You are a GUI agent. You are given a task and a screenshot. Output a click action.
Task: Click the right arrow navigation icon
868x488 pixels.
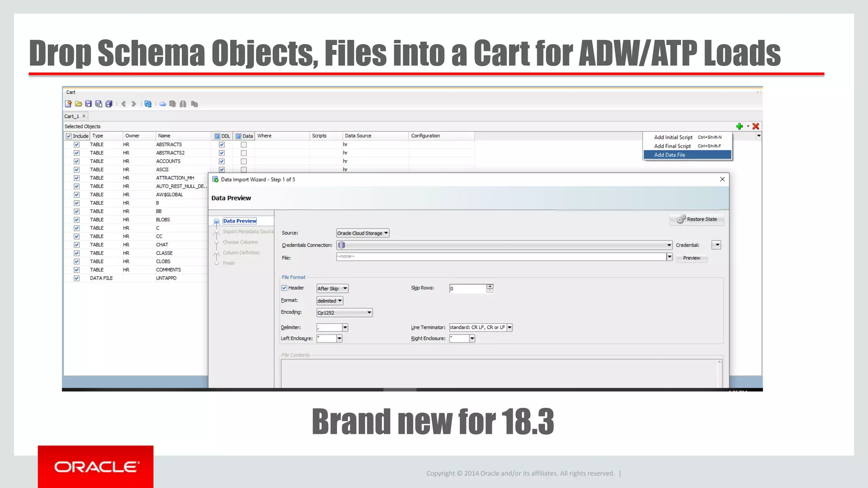click(x=134, y=104)
